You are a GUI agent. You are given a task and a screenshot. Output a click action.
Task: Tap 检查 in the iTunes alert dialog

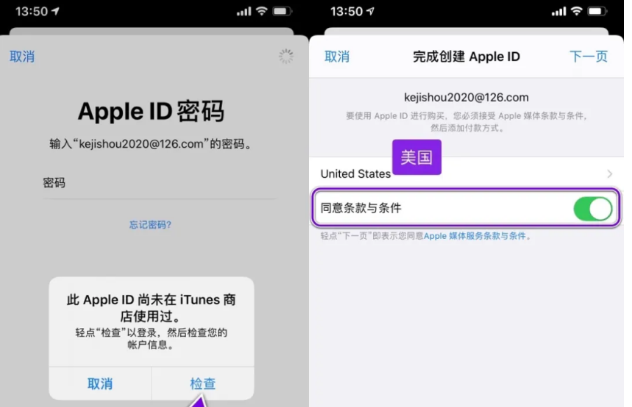pyautogui.click(x=203, y=383)
